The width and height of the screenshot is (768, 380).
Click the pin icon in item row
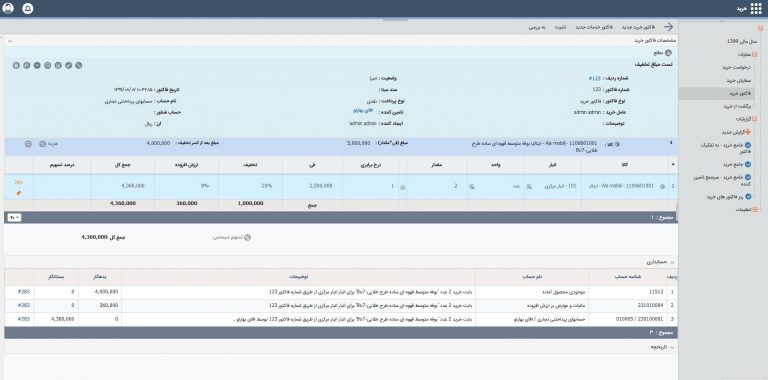point(19,193)
